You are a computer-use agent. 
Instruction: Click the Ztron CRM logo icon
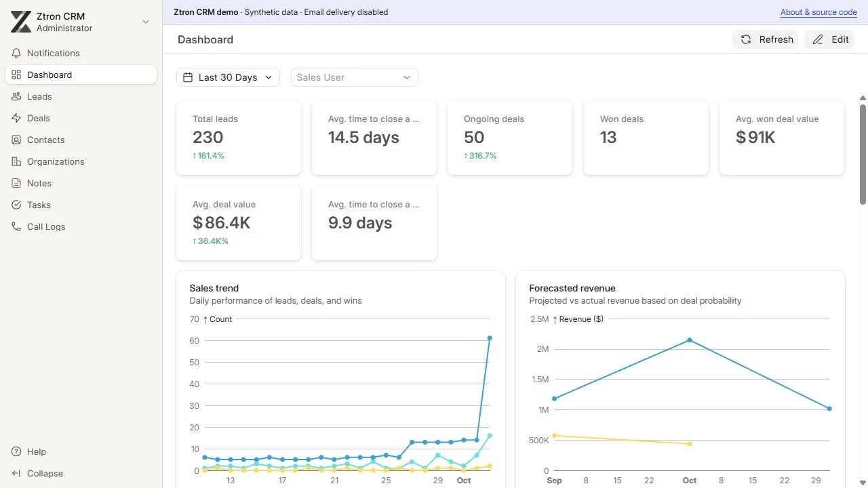click(21, 22)
